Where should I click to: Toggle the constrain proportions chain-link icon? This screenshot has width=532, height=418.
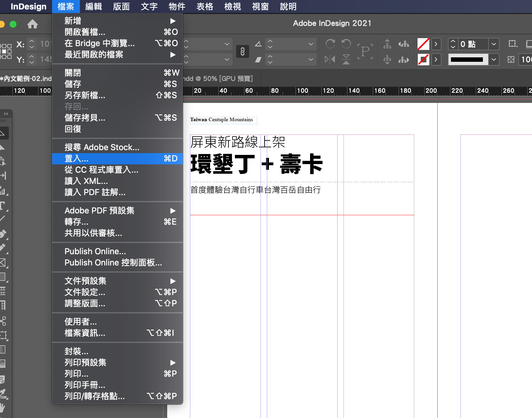coord(242,52)
